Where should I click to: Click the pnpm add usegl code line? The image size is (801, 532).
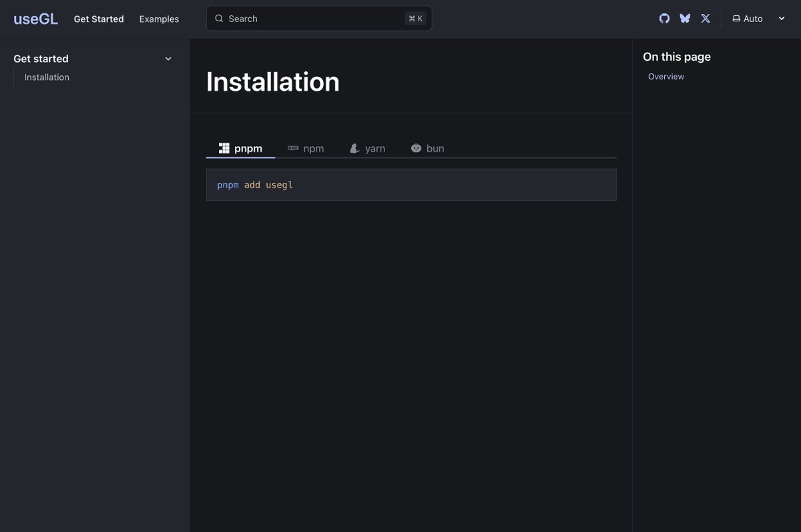pyautogui.click(x=255, y=185)
